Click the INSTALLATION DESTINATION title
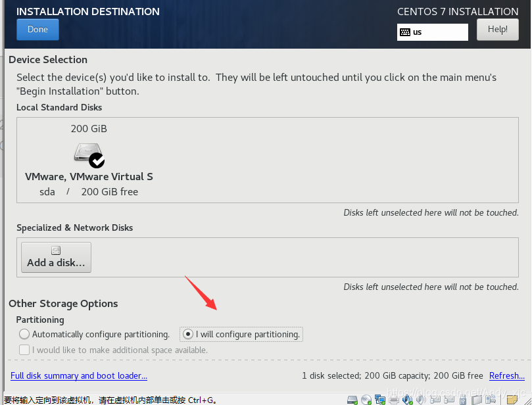The height and width of the screenshot is (405, 532). 88,12
